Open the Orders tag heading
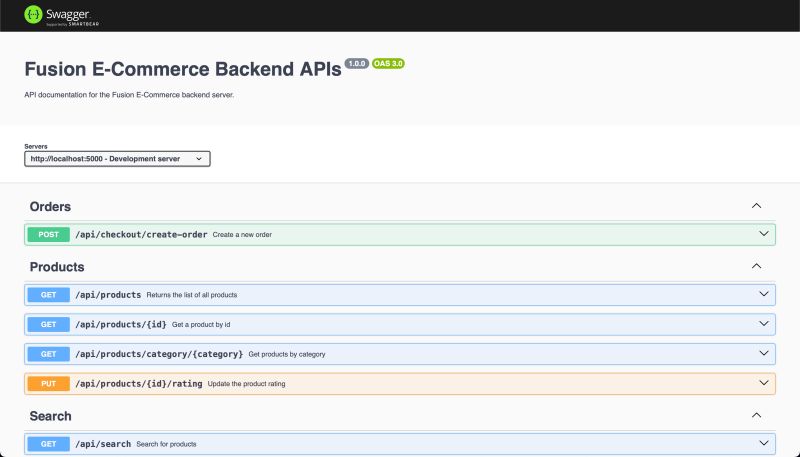The width and height of the screenshot is (800, 457). click(x=50, y=207)
